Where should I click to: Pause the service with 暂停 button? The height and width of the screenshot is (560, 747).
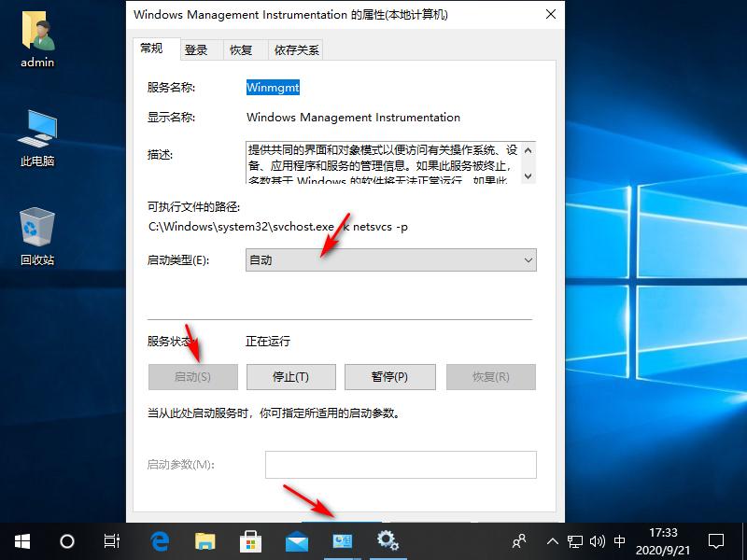click(390, 376)
